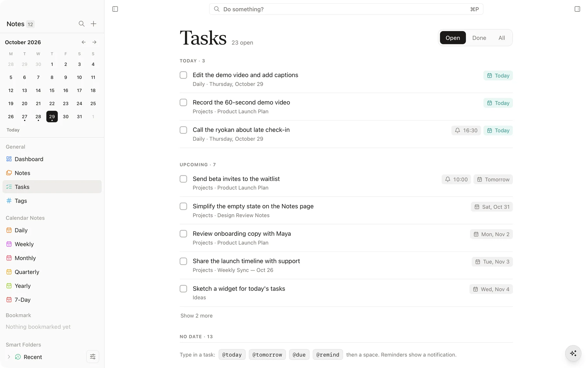The width and height of the screenshot is (588, 368).
Task: Complete Call the ryokan task checkbox
Action: (x=183, y=130)
